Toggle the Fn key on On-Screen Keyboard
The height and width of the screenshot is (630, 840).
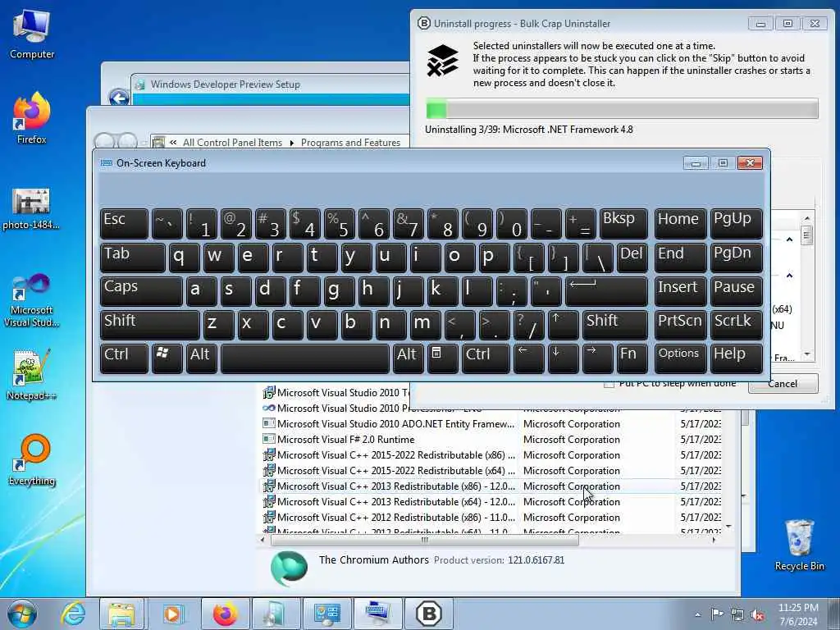coord(632,358)
